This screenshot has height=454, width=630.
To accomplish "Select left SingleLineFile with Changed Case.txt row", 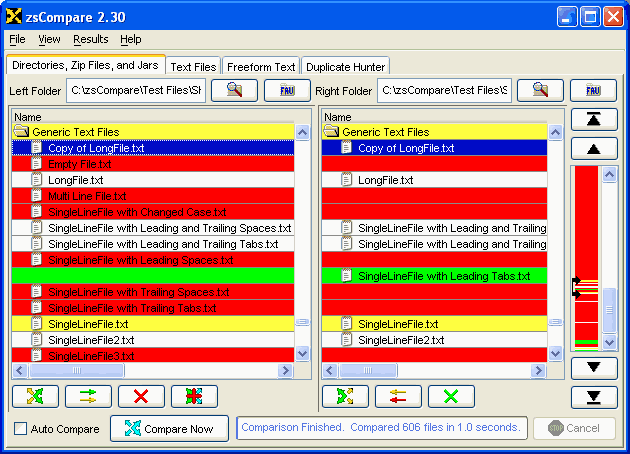I will (153, 212).
